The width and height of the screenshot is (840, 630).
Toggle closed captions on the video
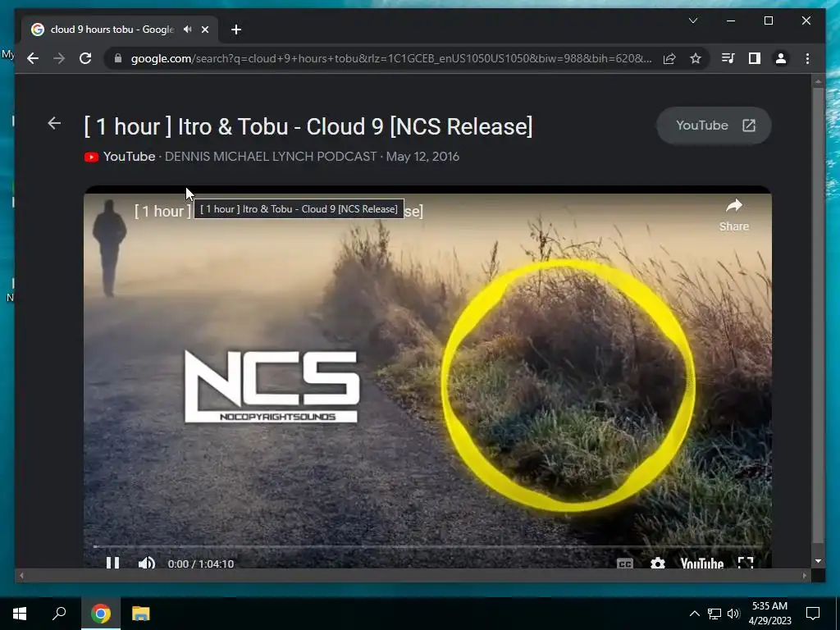624,564
